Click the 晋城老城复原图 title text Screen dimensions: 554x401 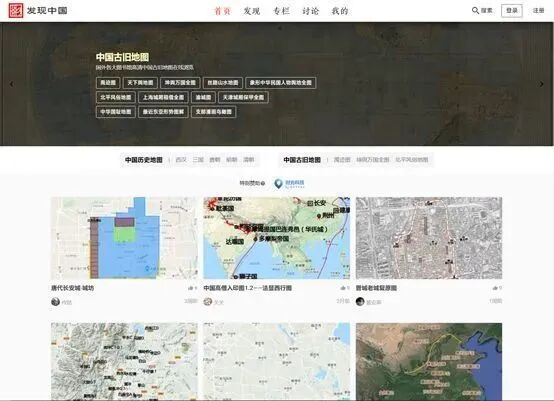click(x=376, y=288)
